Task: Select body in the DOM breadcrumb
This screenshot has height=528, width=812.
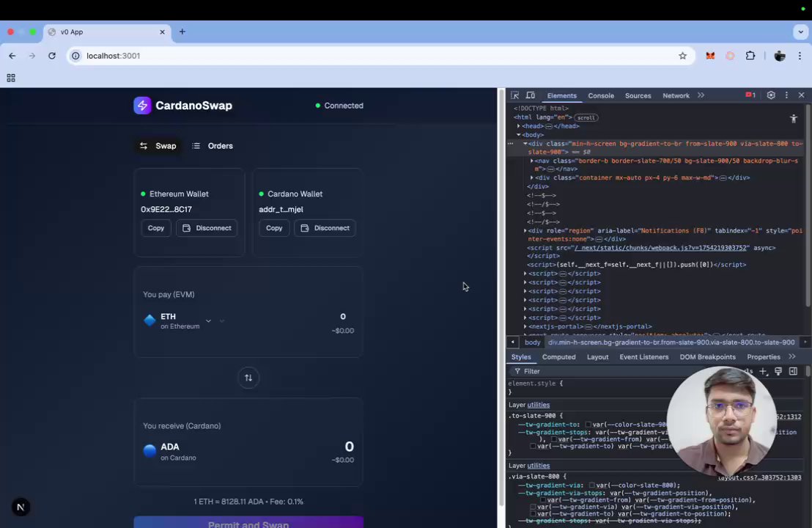Action: click(532, 342)
